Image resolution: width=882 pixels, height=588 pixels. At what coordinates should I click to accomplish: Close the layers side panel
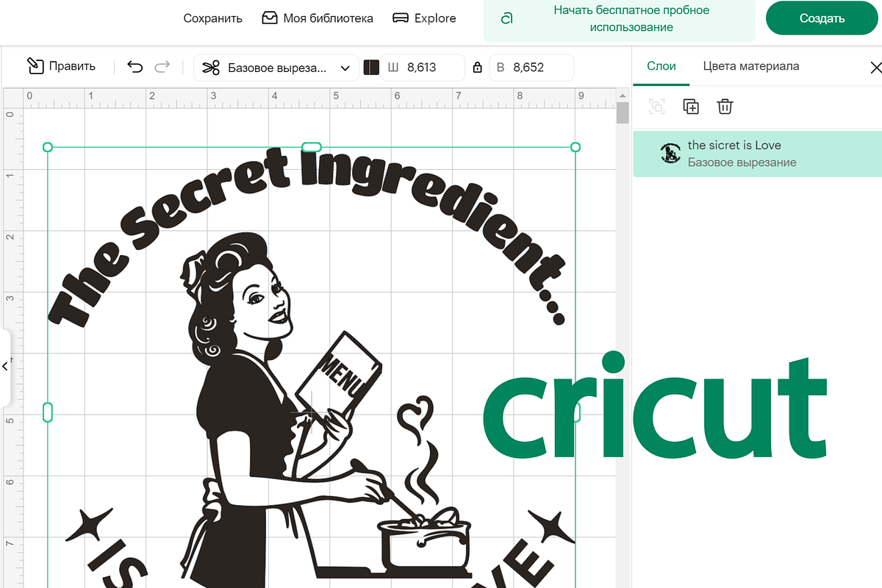(875, 68)
